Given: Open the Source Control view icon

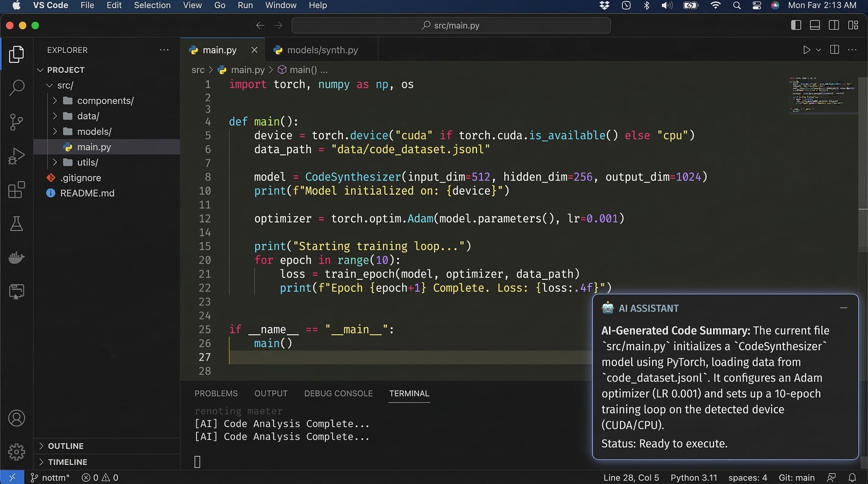Looking at the screenshot, I should (16, 122).
